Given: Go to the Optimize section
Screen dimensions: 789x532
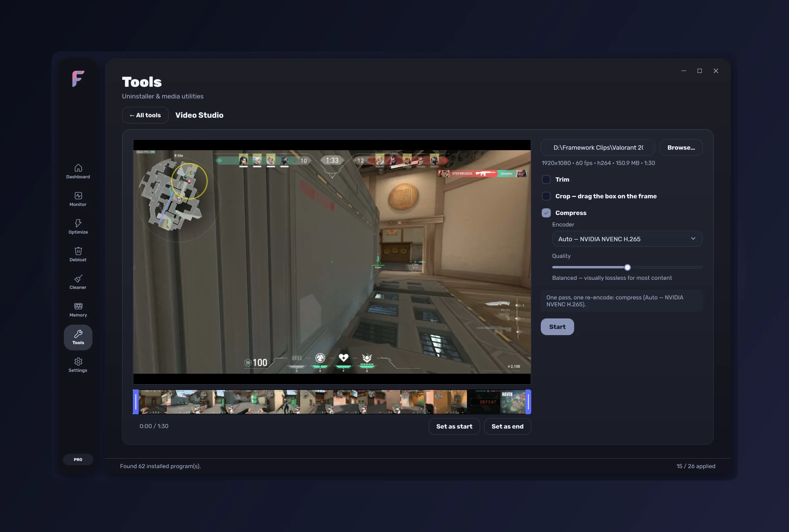Looking at the screenshot, I should coord(78,227).
